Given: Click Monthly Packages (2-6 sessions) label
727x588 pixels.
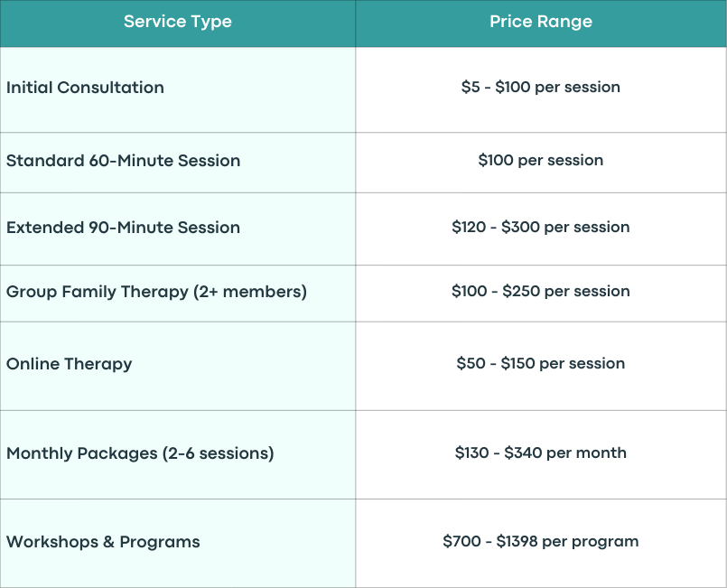Looking at the screenshot, I should click(140, 453).
